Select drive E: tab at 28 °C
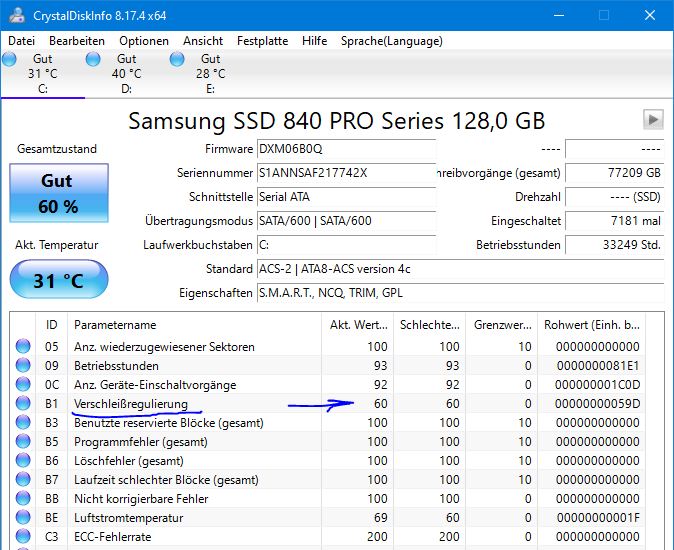Screen dimensions: 674x550 click(x=210, y=73)
